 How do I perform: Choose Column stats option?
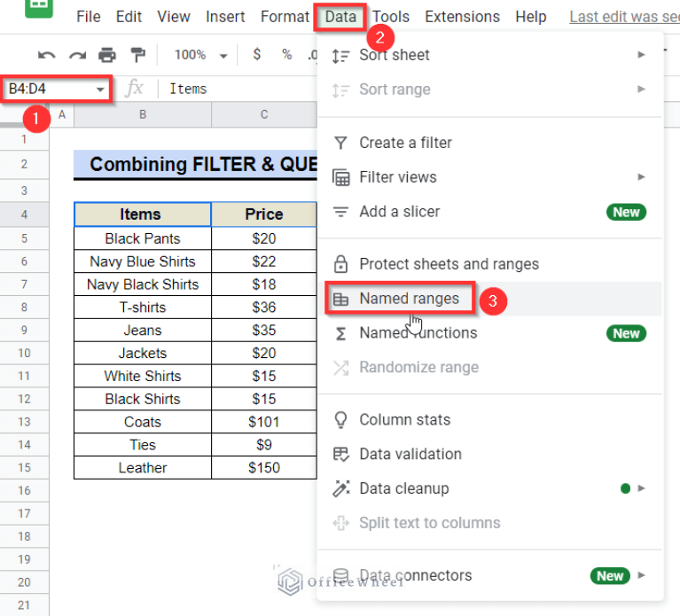click(489, 419)
